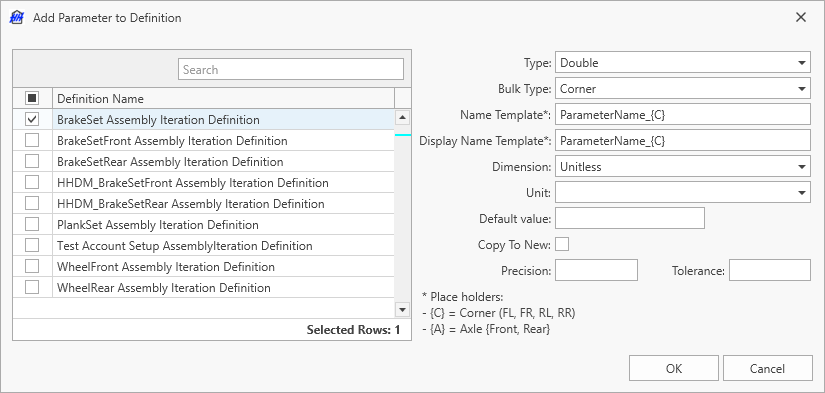Click the application icon in title bar
The image size is (825, 393).
tap(17, 17)
